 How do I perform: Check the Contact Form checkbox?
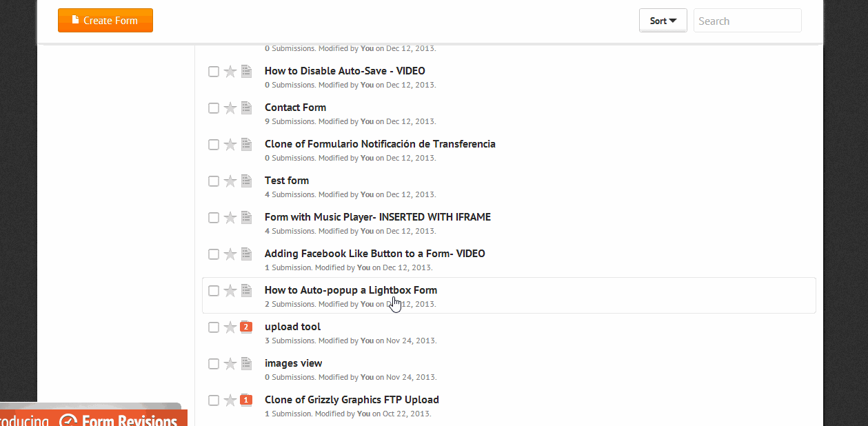(x=214, y=108)
